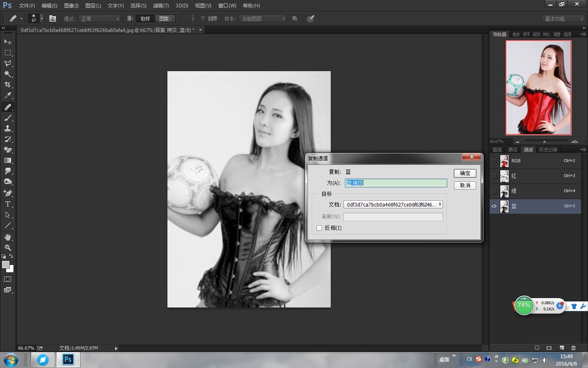
Task: Show the 绿 channel visibility box
Action: coord(494,191)
